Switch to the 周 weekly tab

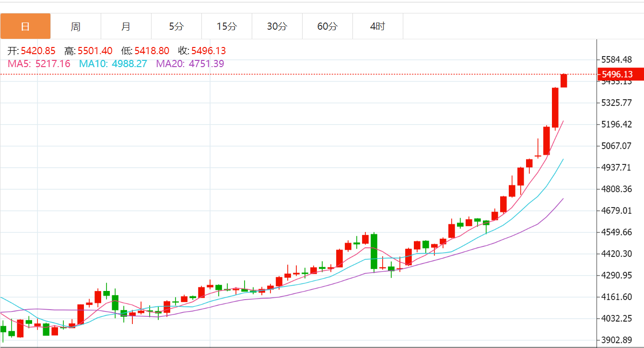(x=76, y=26)
